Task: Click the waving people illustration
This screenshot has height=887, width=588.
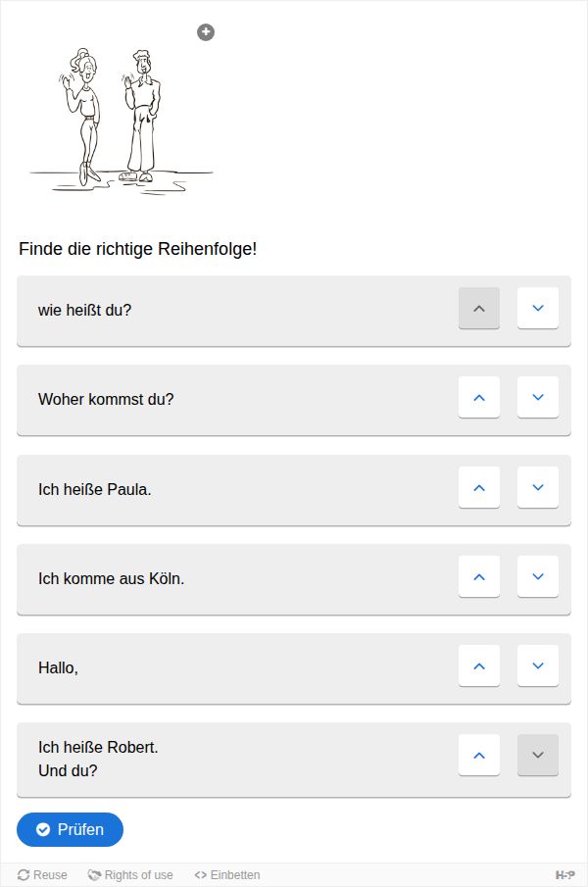Action: click(x=122, y=122)
